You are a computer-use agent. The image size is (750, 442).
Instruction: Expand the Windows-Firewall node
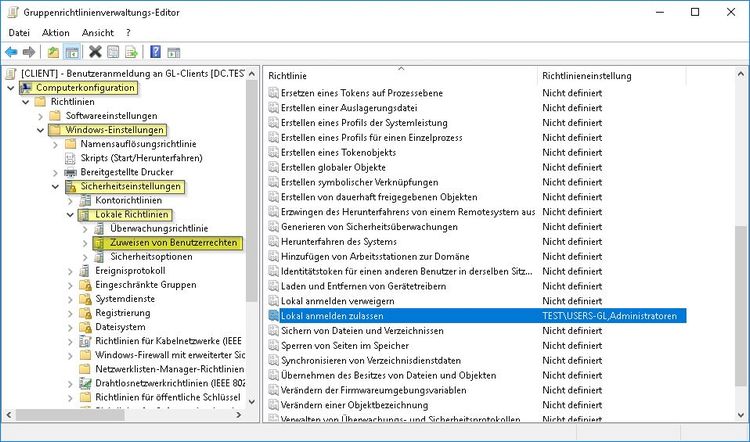point(70,355)
